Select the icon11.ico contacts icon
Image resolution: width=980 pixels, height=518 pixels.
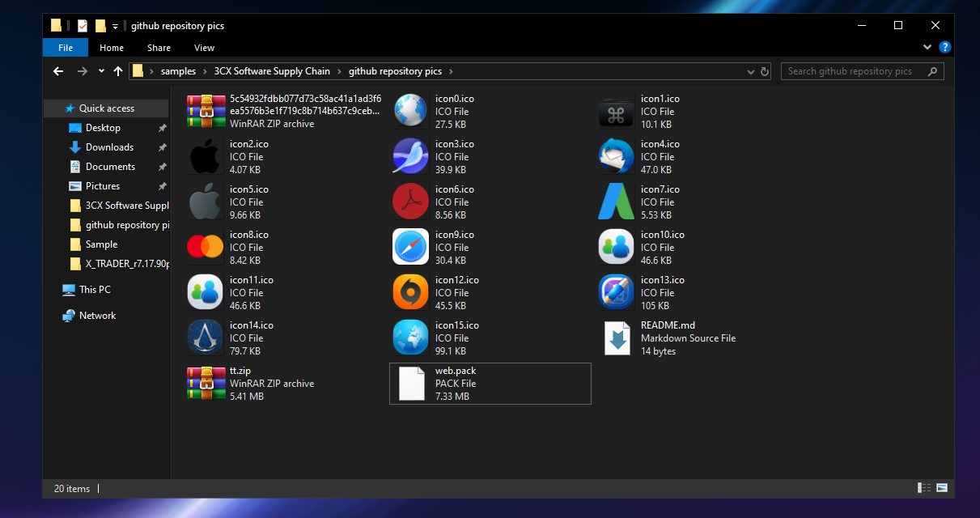click(205, 293)
